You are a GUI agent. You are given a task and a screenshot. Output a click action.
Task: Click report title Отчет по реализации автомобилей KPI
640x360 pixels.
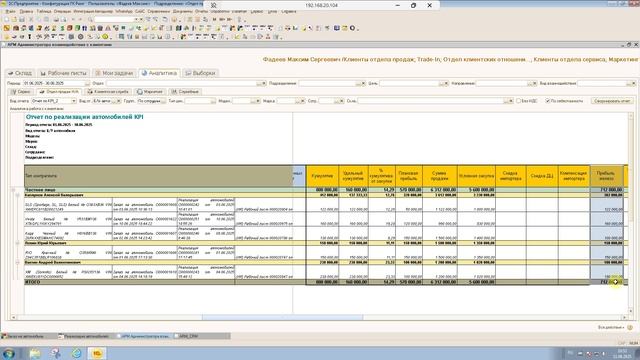tap(84, 117)
